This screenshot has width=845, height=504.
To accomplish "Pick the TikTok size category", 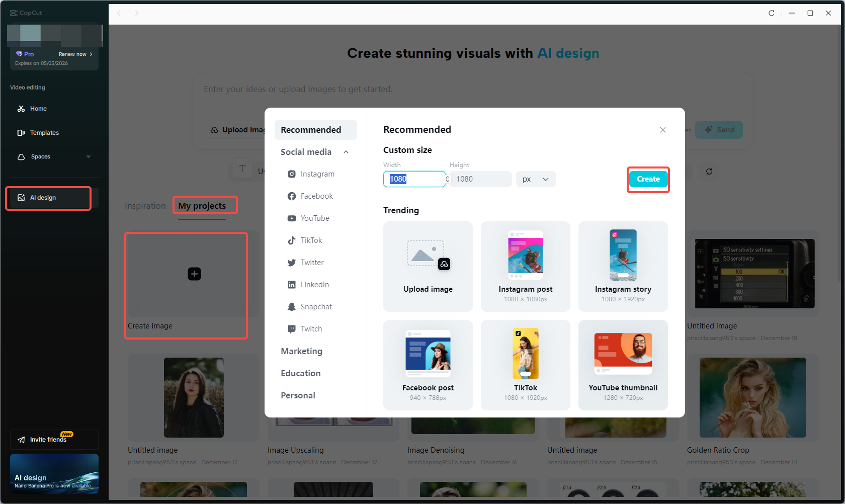I will click(310, 240).
